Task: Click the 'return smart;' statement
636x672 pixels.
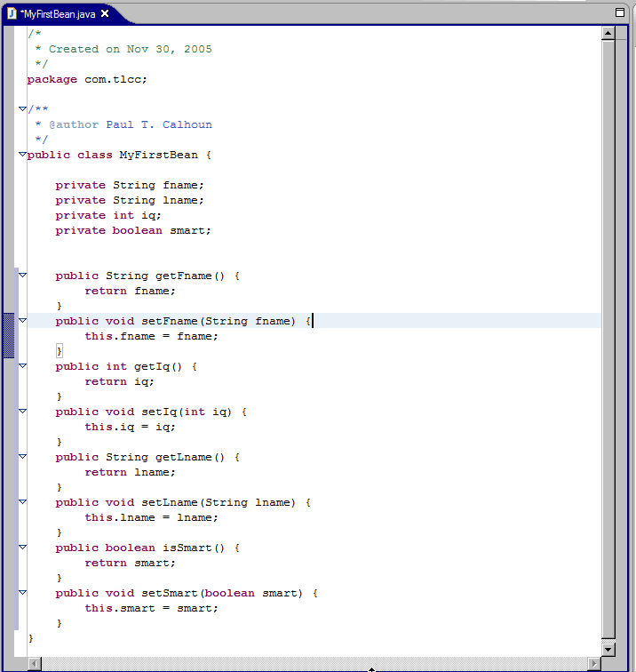Action: point(131,564)
